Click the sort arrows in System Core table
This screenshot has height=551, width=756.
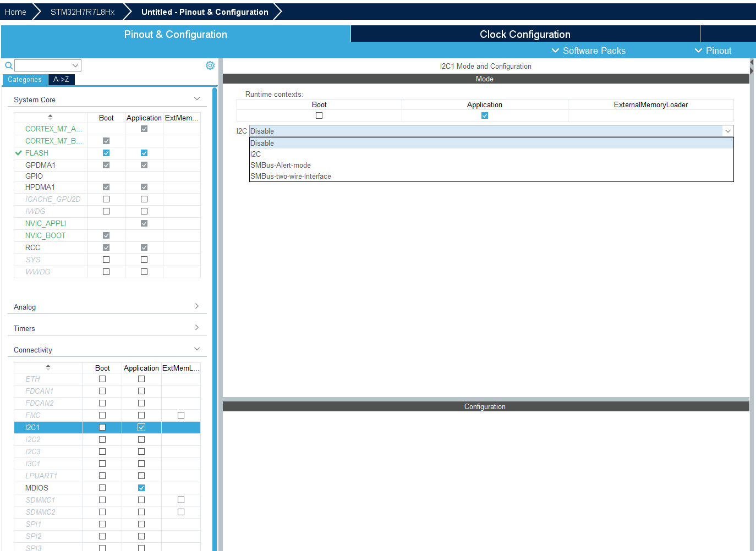[x=50, y=117]
